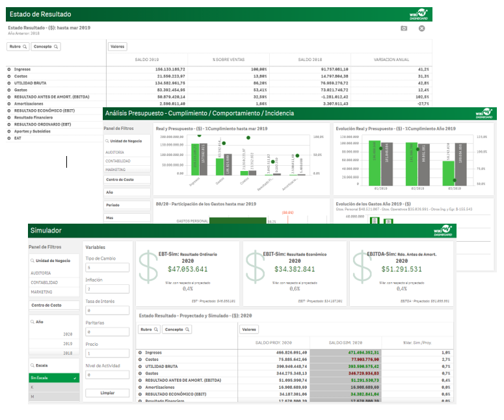Expand the UTILIDAD BRUTA row in Simulador table
Screen dimensions: 504x420
click(140, 367)
